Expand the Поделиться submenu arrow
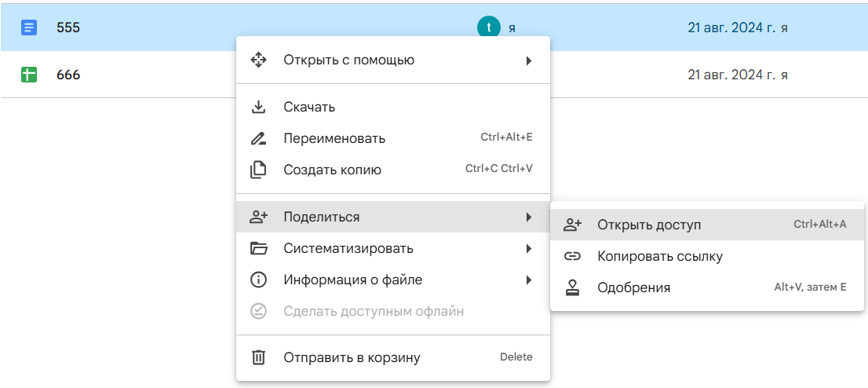Viewport: 868px width, 388px height. point(529,217)
